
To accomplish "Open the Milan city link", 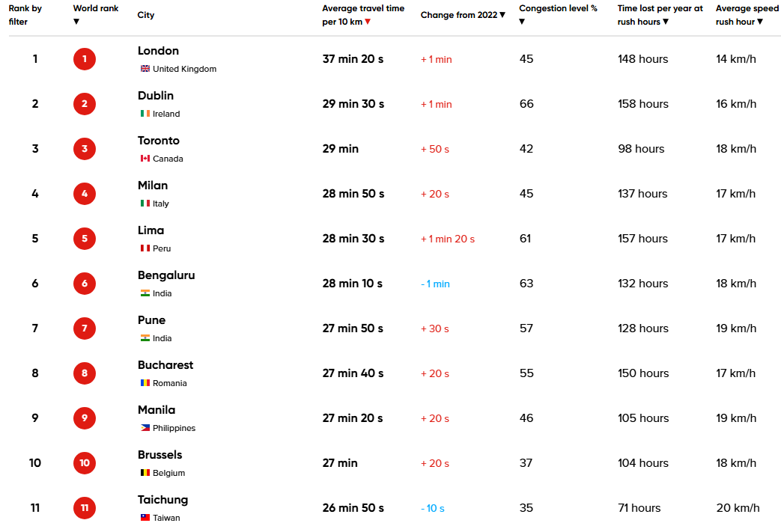I will (153, 186).
